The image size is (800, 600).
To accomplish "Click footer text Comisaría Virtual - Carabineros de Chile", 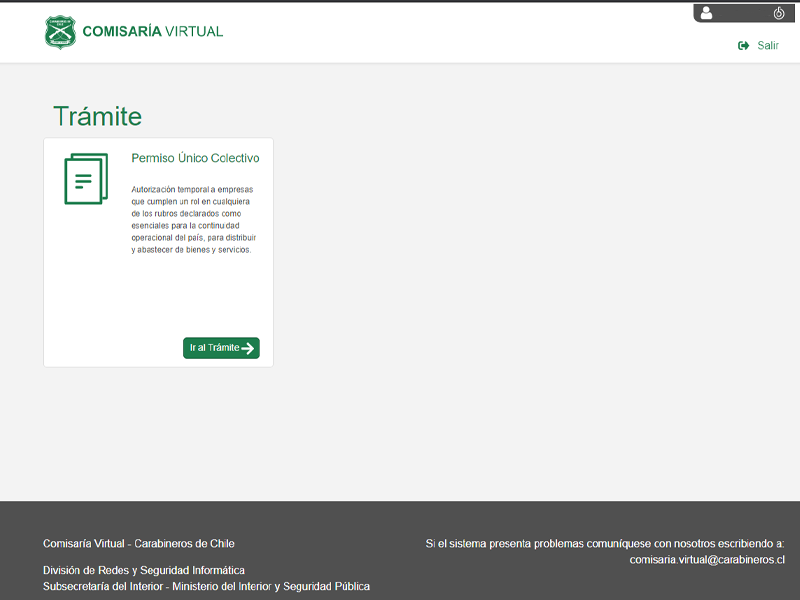I will [139, 544].
